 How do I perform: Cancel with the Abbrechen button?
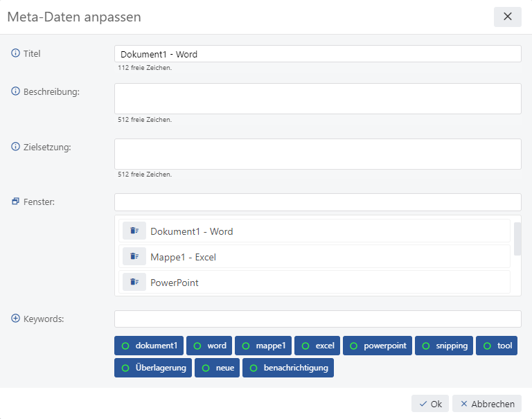click(x=487, y=404)
